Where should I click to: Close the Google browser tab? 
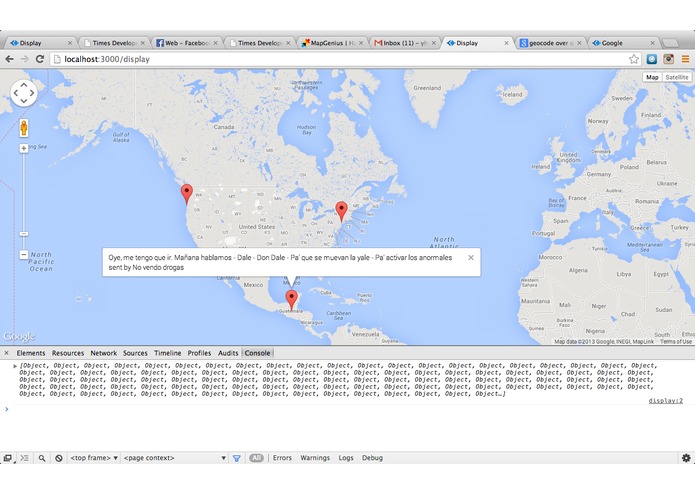(x=652, y=43)
